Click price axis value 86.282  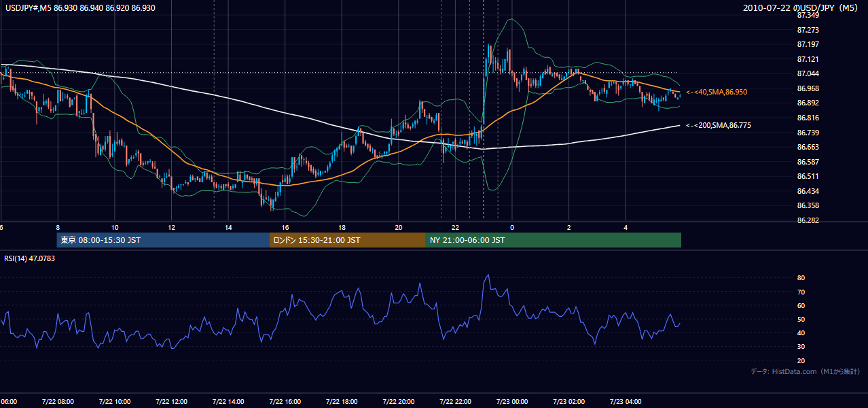(808, 220)
